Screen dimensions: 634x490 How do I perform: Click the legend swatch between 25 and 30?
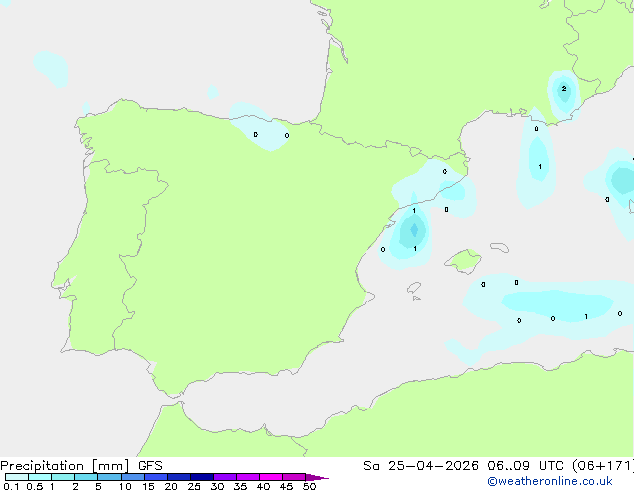202,477
